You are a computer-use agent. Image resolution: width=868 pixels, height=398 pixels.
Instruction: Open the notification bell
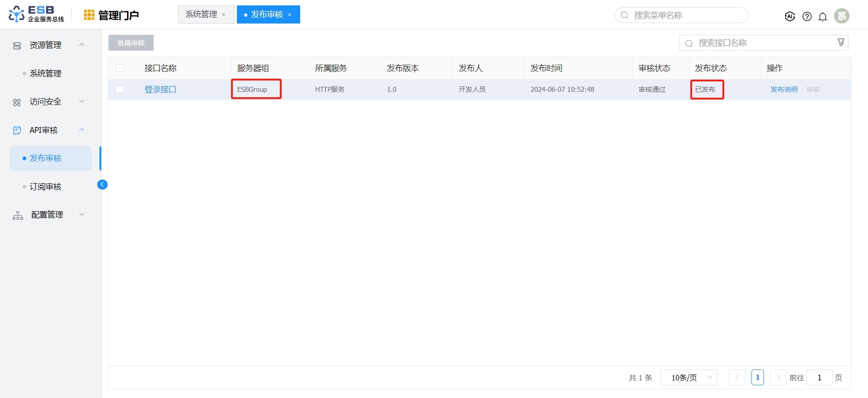pyautogui.click(x=823, y=17)
